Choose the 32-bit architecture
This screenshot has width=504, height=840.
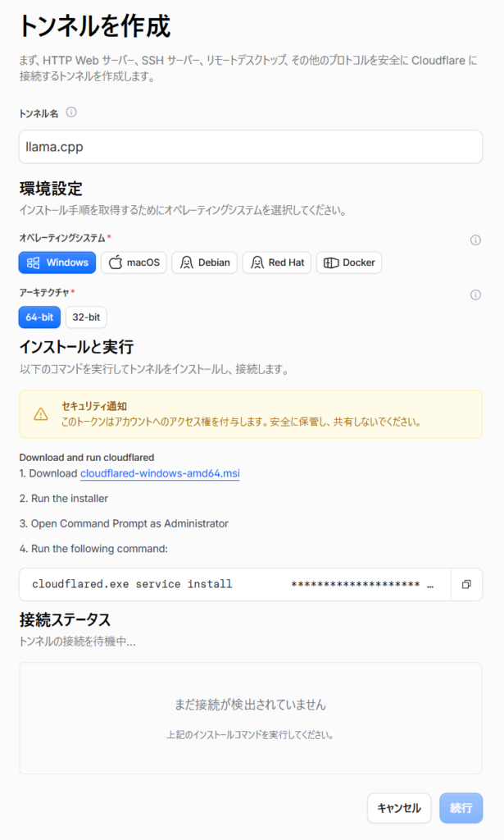[x=86, y=317]
